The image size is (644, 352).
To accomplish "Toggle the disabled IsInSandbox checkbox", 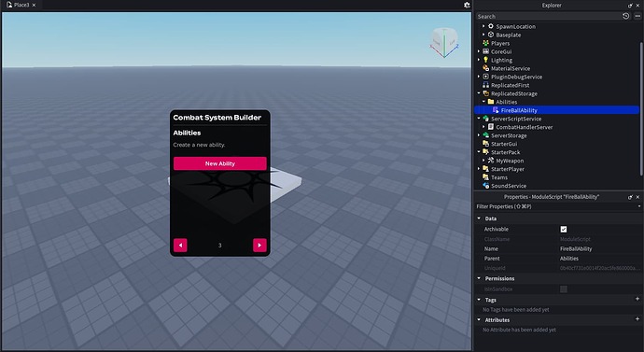I will point(564,289).
